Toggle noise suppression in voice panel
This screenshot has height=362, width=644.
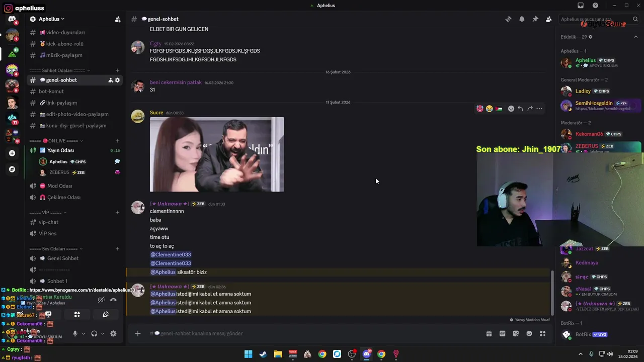click(x=101, y=300)
